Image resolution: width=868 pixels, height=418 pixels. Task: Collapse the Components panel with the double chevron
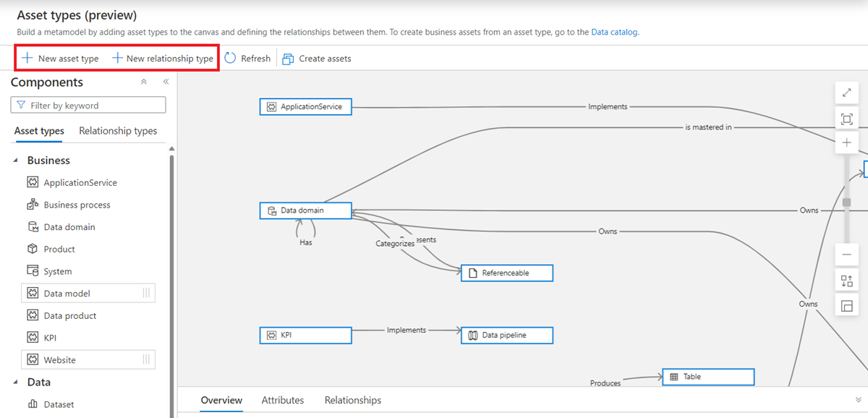click(x=166, y=82)
